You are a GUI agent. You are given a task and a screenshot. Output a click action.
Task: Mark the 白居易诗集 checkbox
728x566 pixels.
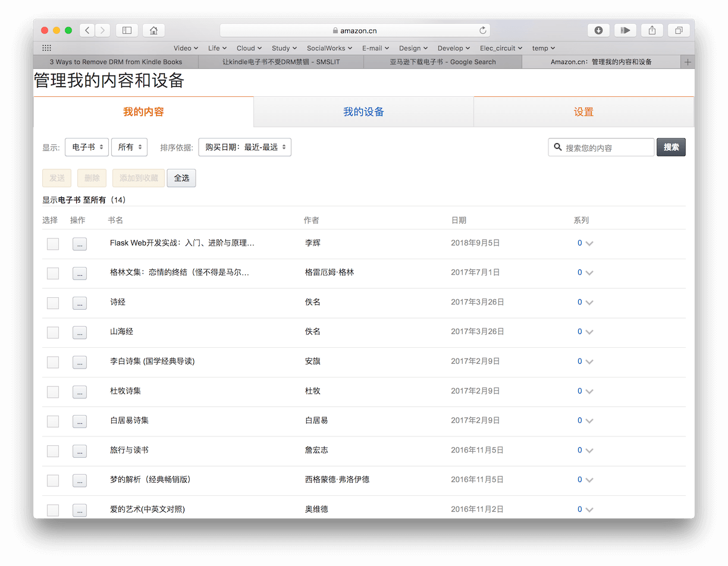53,422
